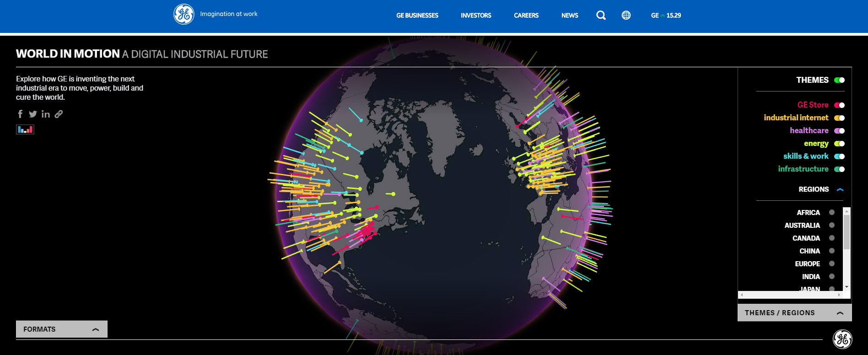Click the Imagination at work tagline
The width and height of the screenshot is (868, 355).
pyautogui.click(x=229, y=14)
